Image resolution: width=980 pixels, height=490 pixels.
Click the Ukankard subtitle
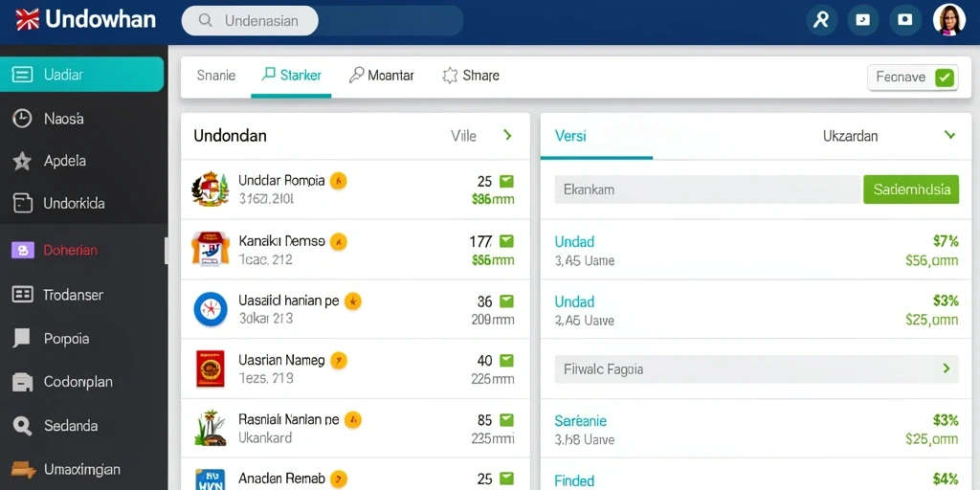pyautogui.click(x=265, y=437)
